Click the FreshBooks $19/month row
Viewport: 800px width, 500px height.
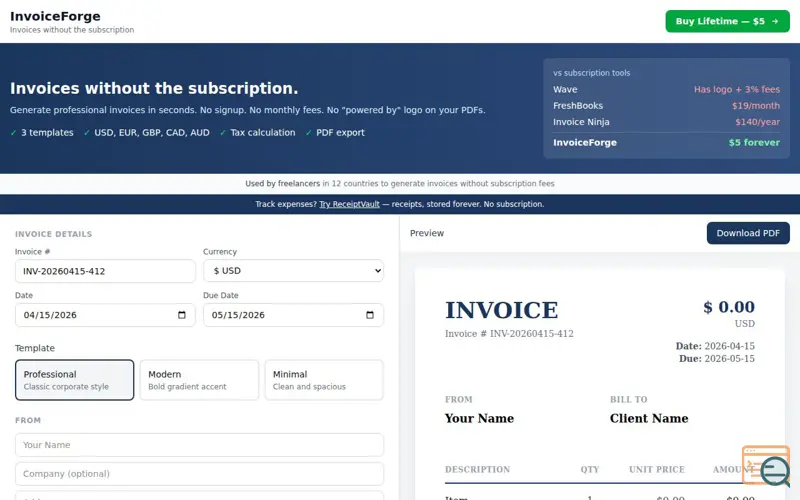coord(666,106)
